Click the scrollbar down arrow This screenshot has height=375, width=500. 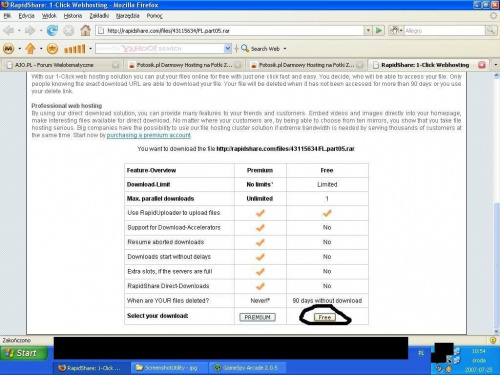[x=496, y=331]
